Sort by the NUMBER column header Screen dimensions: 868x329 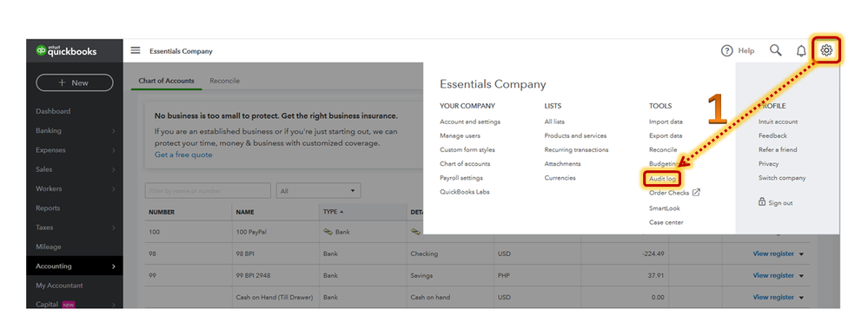pos(162,212)
